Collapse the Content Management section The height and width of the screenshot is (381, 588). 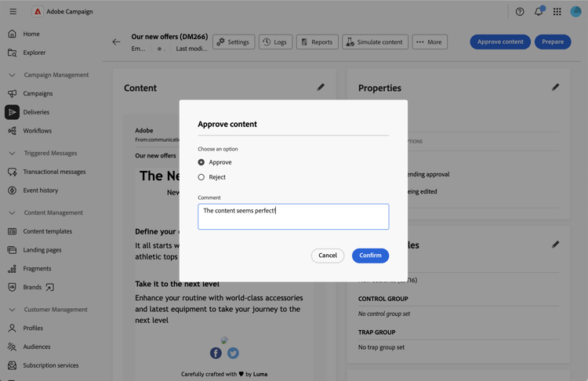12,212
